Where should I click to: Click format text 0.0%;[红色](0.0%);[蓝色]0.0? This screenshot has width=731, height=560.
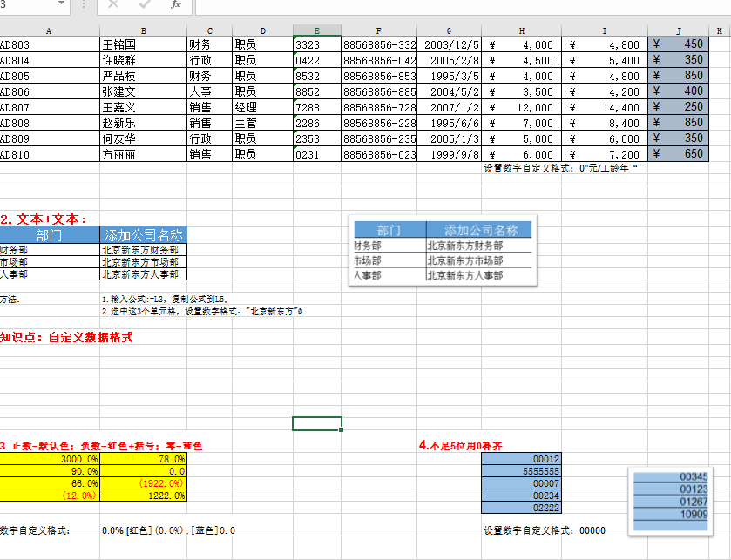pyautogui.click(x=168, y=530)
